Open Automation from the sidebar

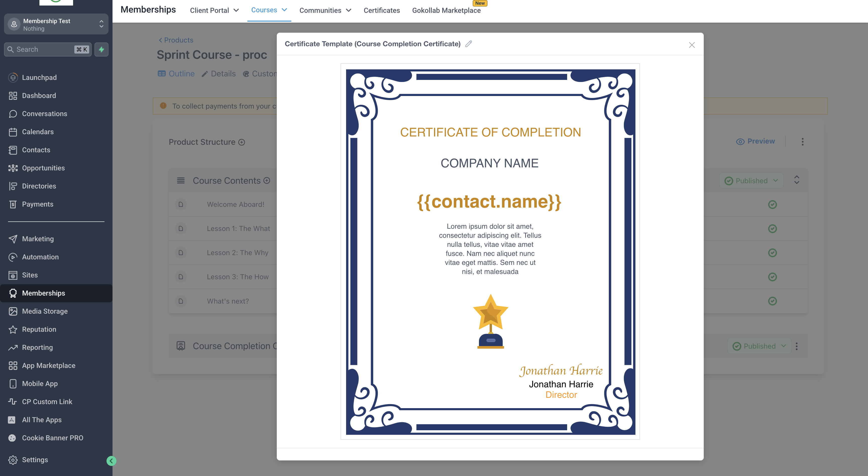tap(40, 257)
